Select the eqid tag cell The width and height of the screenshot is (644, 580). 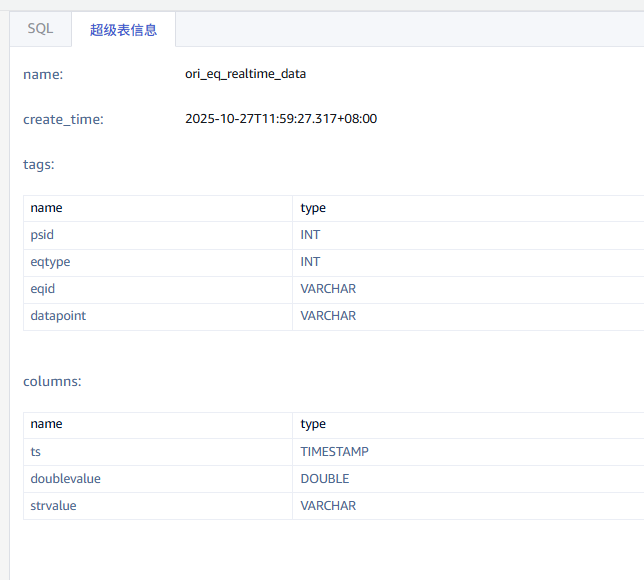point(44,289)
